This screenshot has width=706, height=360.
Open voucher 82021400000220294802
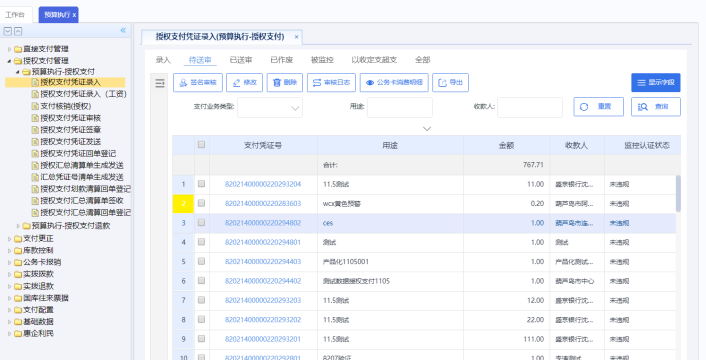(263, 223)
